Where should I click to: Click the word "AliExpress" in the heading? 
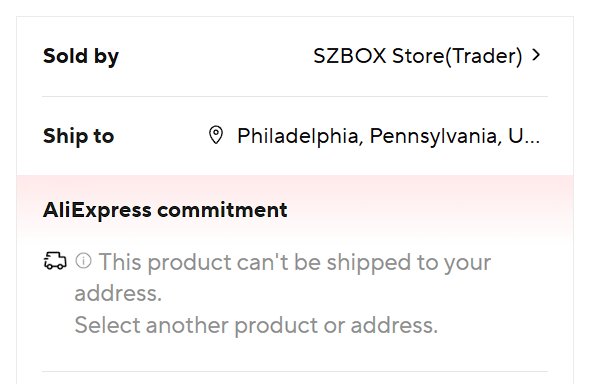tap(97, 211)
